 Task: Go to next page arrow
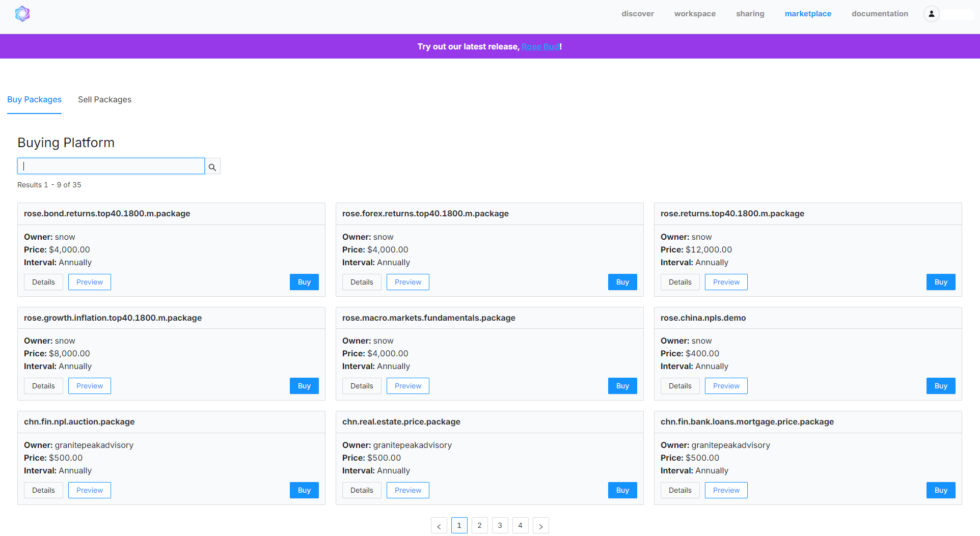(540, 526)
